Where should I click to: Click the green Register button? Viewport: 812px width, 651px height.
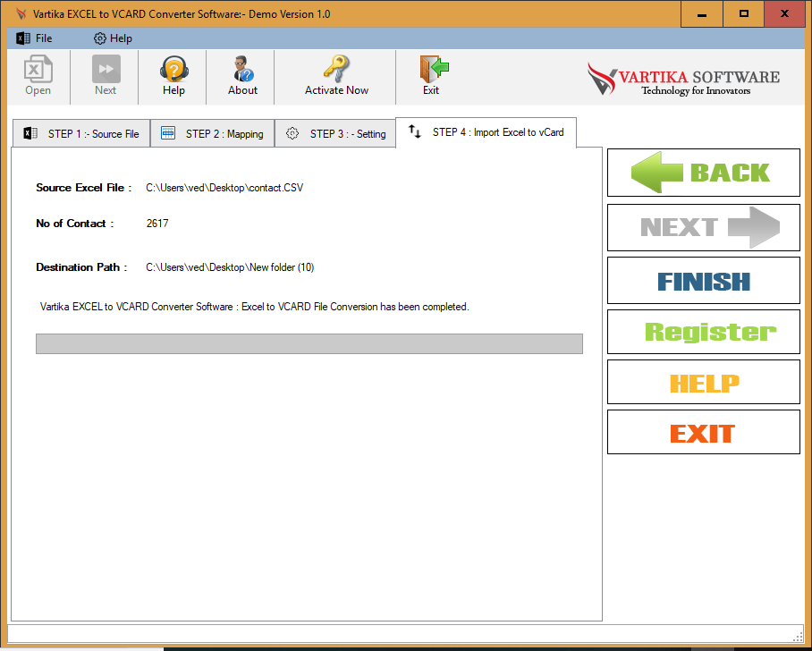click(703, 332)
